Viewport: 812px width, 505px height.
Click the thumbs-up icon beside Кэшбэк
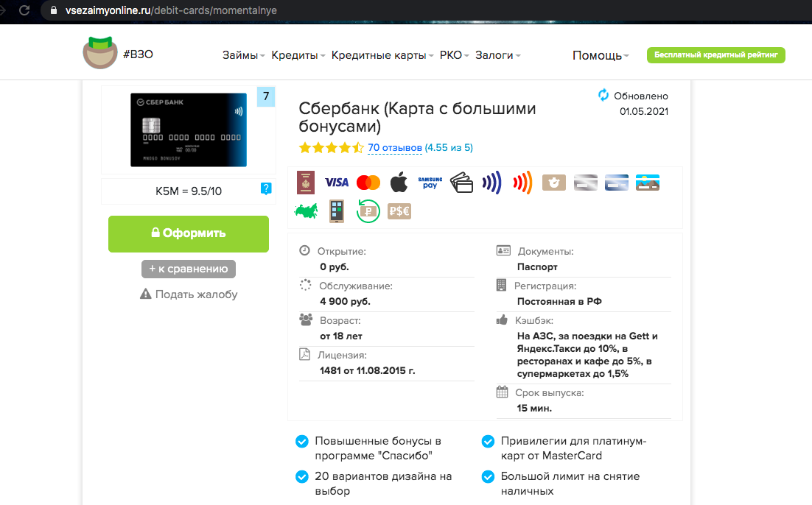pyautogui.click(x=502, y=319)
